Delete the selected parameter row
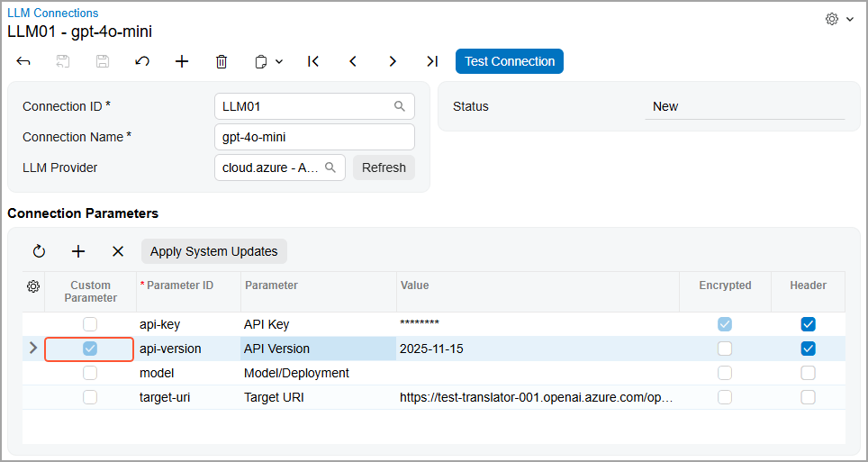The height and width of the screenshot is (462, 868). [x=118, y=251]
